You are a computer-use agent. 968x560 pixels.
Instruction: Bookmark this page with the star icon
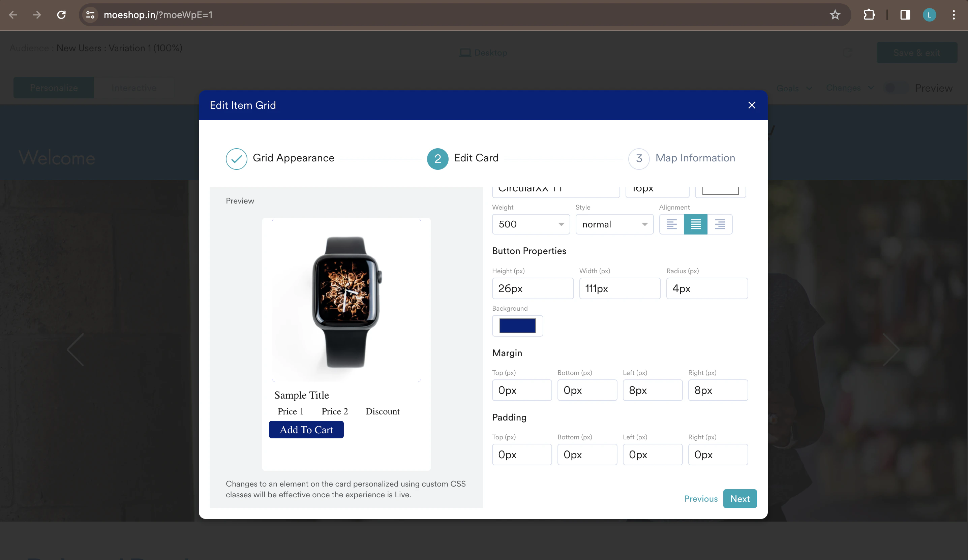pos(835,15)
